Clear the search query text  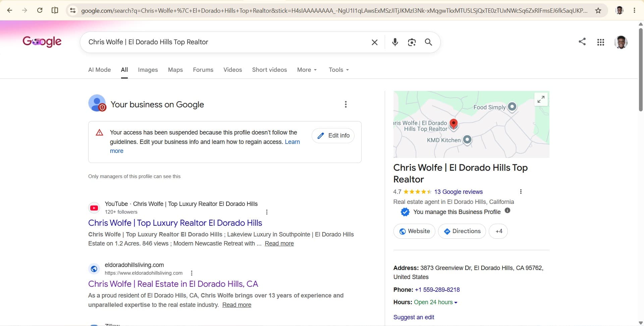pos(375,42)
